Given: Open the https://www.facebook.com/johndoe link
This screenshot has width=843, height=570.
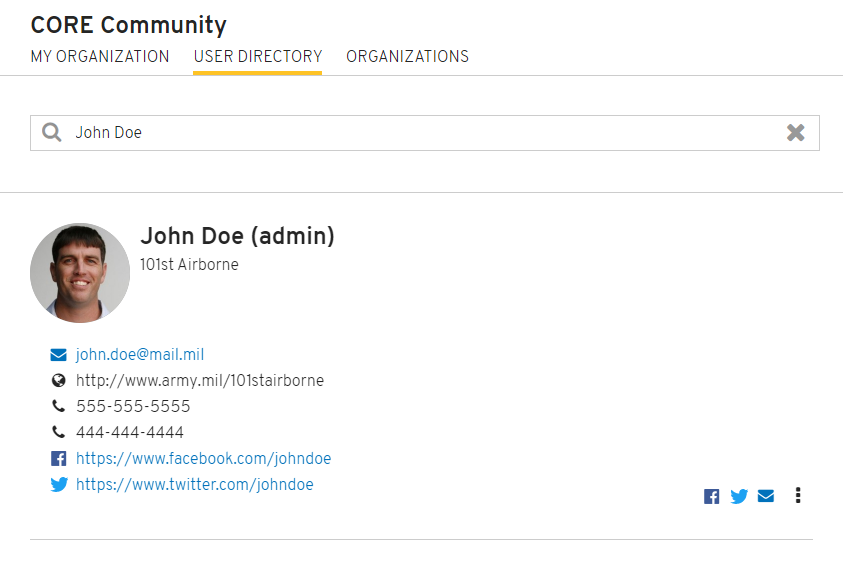Looking at the screenshot, I should tap(203, 459).
